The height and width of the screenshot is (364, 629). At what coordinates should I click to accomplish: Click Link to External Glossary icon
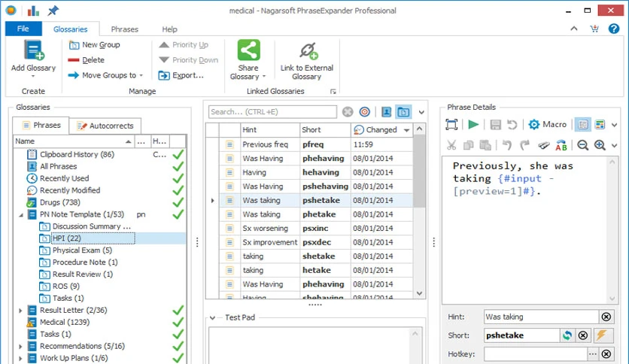[x=308, y=51]
